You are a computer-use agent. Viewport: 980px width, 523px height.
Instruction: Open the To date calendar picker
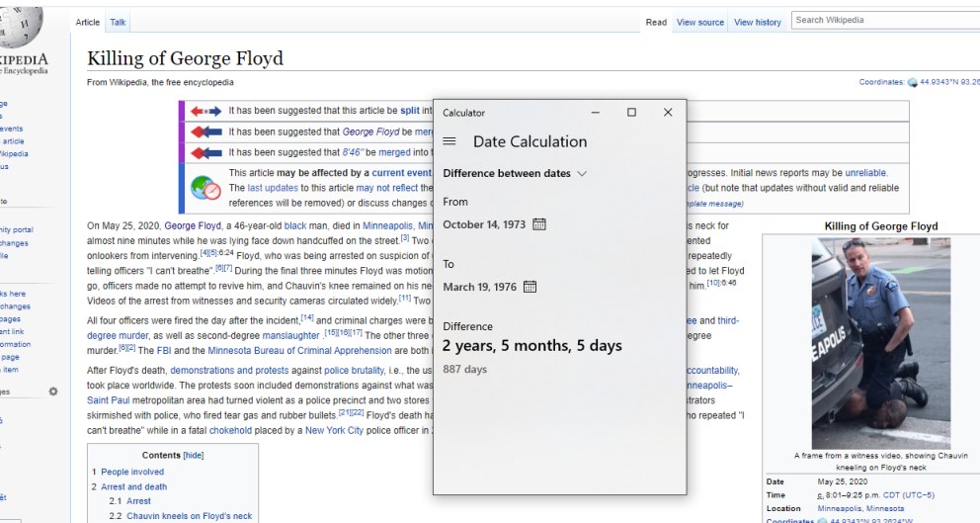coord(530,287)
